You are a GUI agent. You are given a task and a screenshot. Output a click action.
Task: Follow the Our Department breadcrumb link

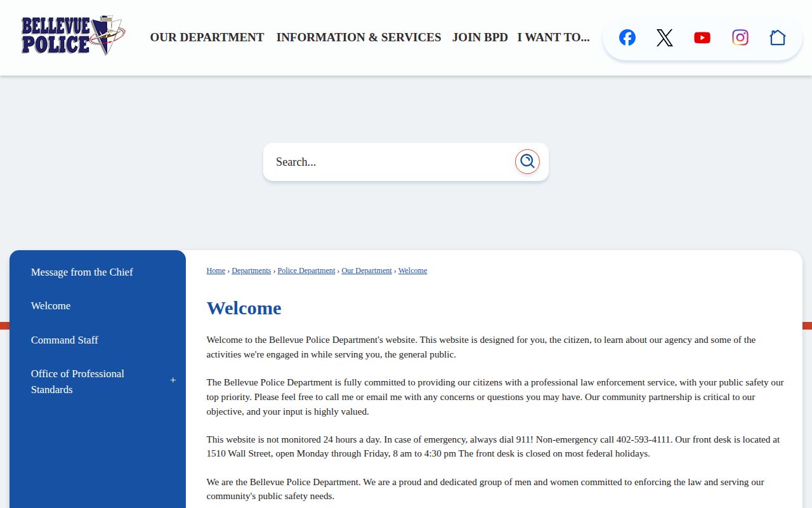point(367,271)
